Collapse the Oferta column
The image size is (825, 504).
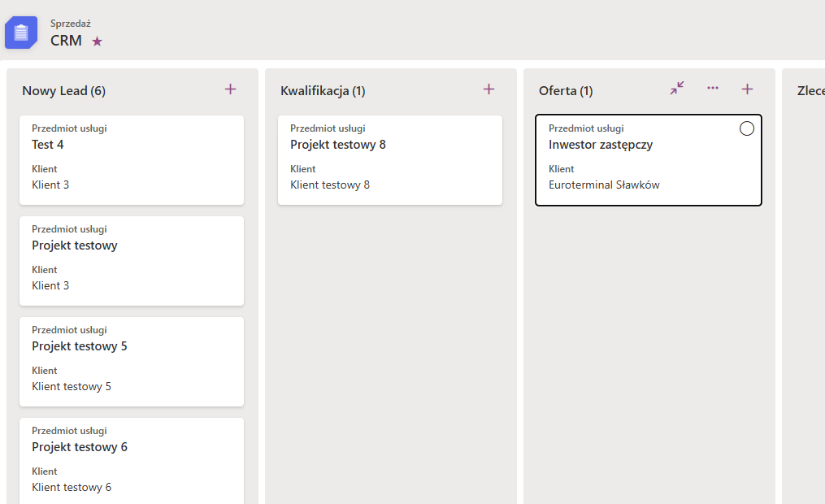click(677, 89)
